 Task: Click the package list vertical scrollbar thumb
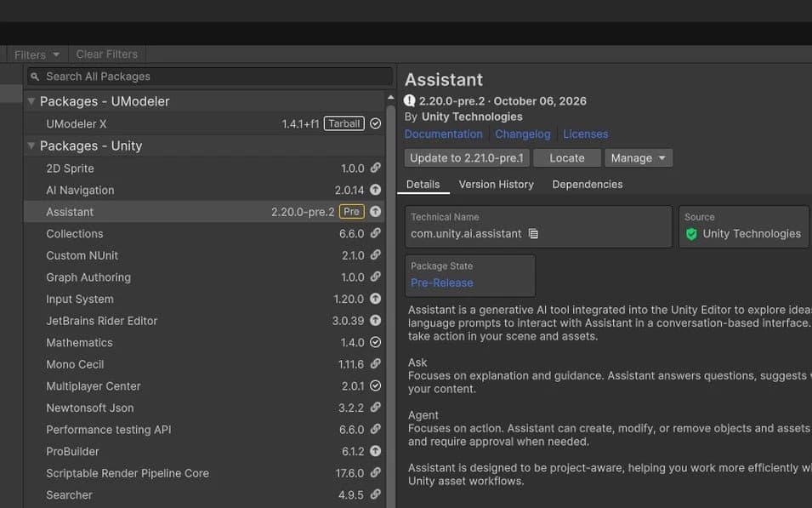point(390,305)
